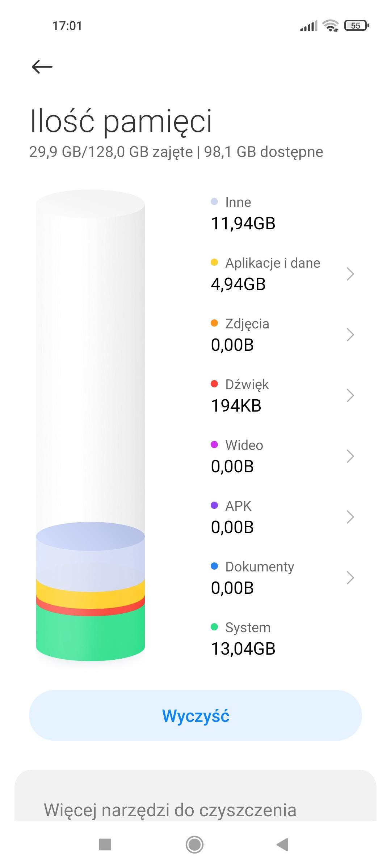Tap the Wi-Fi status icon

click(x=330, y=26)
